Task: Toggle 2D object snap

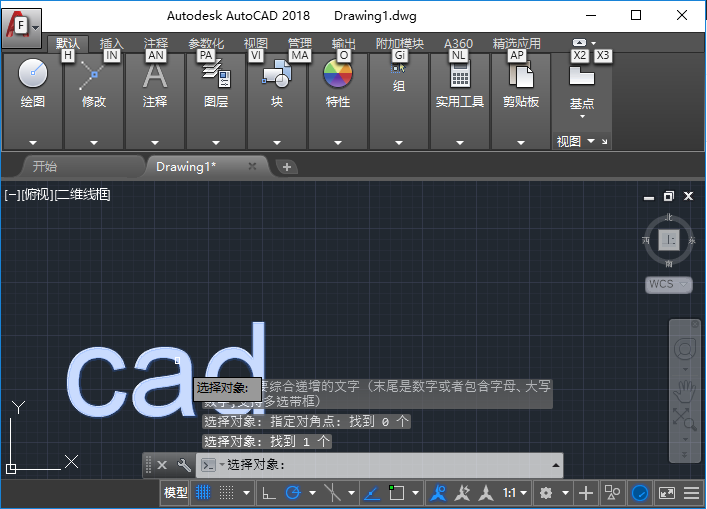Action: 396,493
